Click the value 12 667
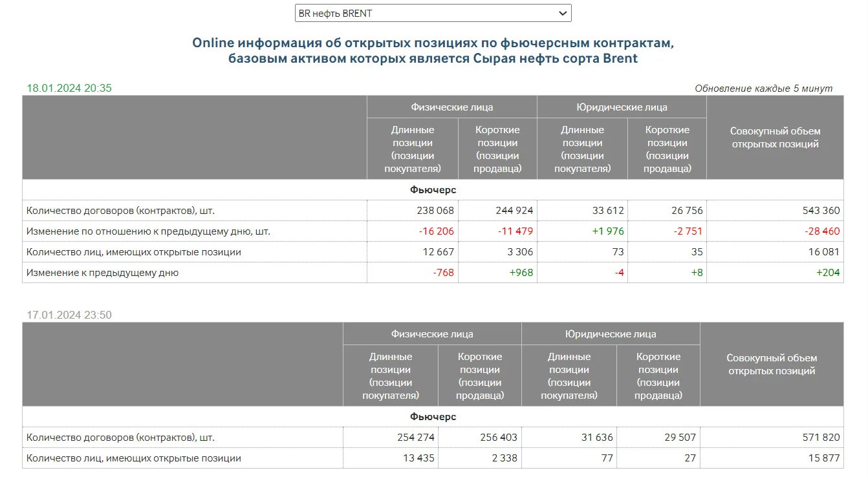Viewport: 868px width, 477px height. tap(438, 252)
